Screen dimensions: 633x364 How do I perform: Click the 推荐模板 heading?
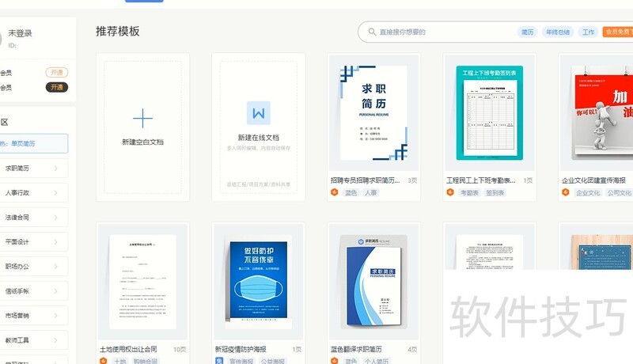click(117, 32)
